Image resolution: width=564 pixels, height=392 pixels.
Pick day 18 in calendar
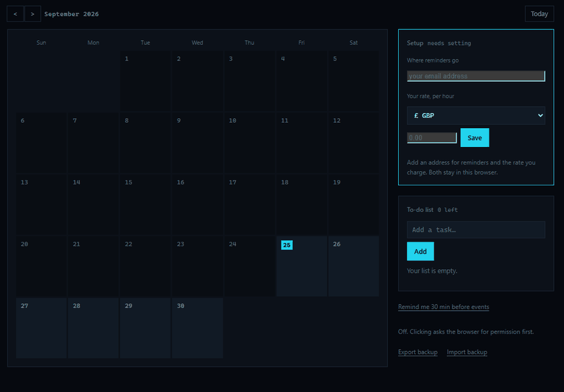(301, 205)
